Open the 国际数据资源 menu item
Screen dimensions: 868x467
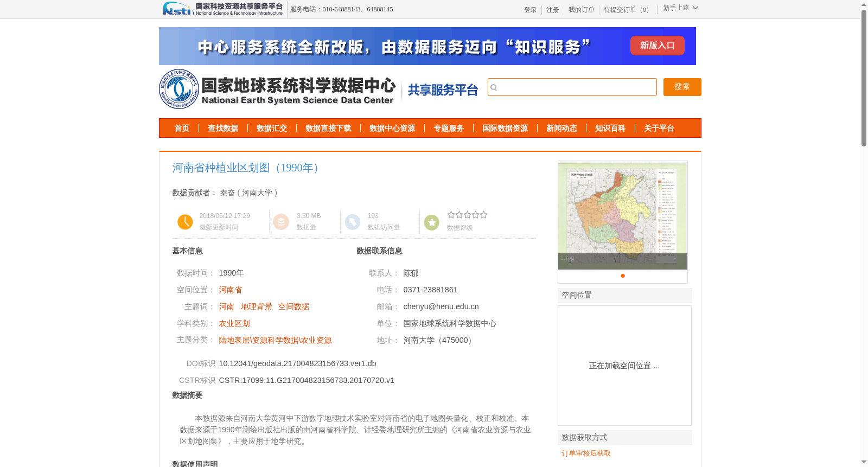[x=505, y=129]
